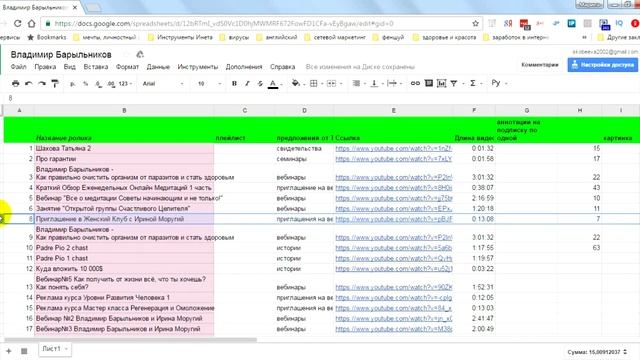Open the Лист1 sheet tab menu arrow

pyautogui.click(x=66, y=349)
